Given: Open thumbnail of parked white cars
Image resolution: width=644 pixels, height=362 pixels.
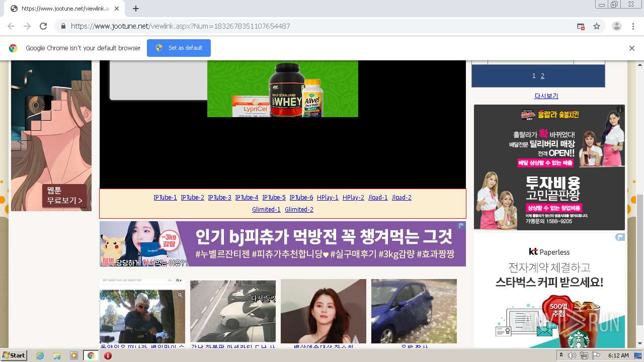Looking at the screenshot, I should pyautogui.click(x=233, y=311).
